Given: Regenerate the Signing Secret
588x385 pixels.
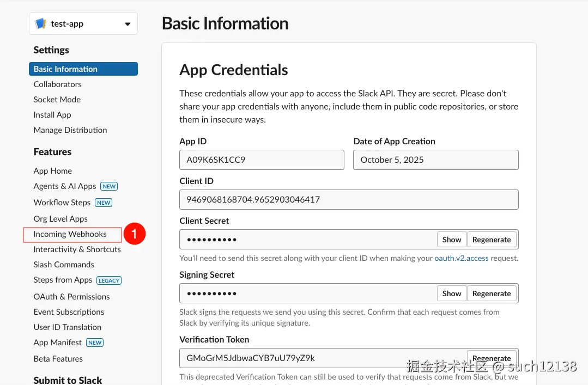Looking at the screenshot, I should [x=492, y=294].
